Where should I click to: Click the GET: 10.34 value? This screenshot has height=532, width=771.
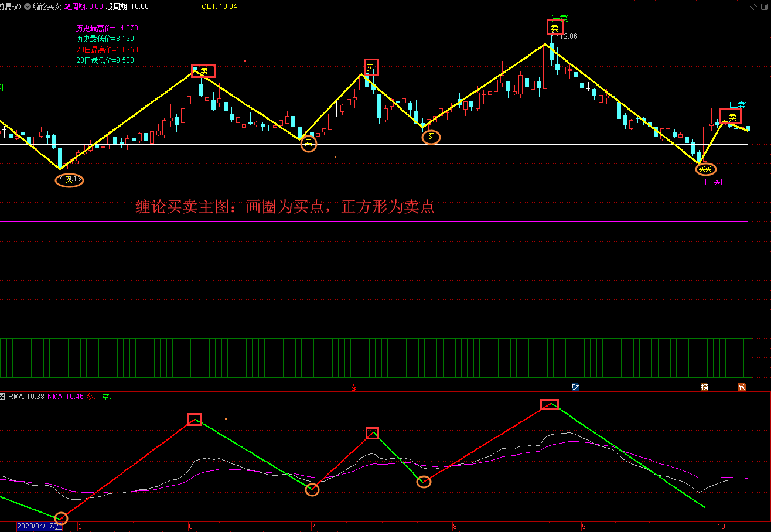(219, 6)
